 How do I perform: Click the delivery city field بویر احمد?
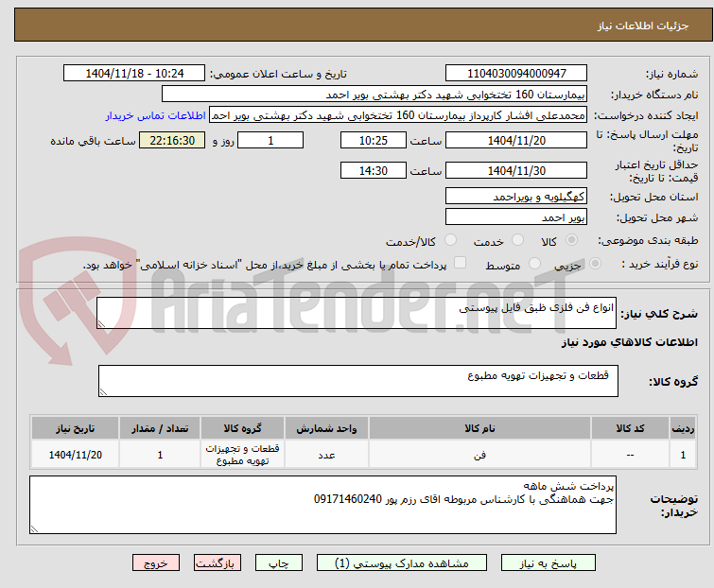point(516,216)
